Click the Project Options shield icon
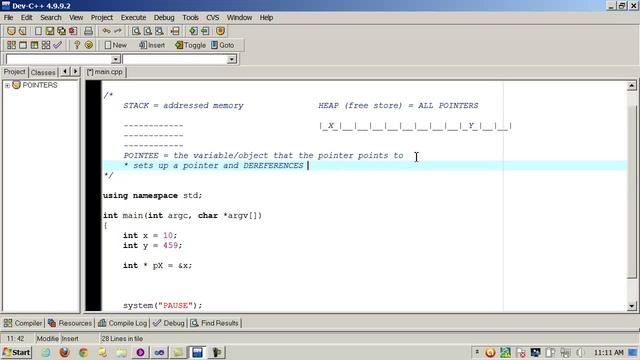640x360 pixels. pos(220,31)
